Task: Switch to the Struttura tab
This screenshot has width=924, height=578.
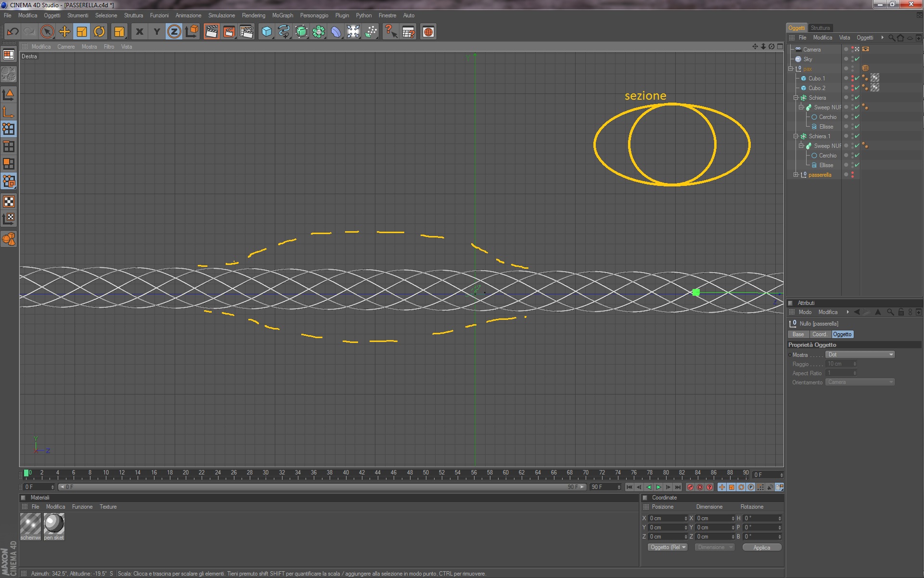Action: coord(820,28)
